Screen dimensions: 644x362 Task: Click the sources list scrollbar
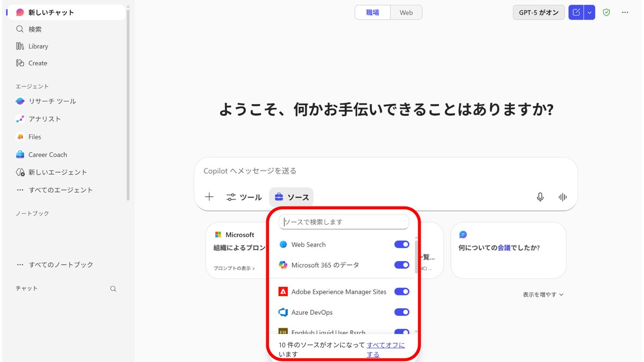[x=416, y=256]
